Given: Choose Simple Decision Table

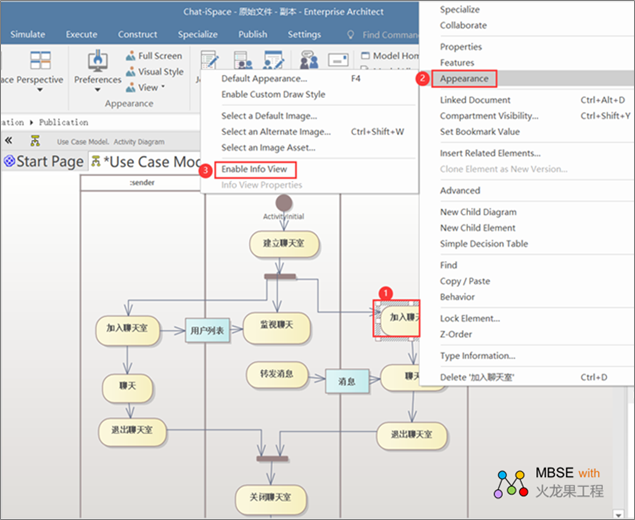Looking at the screenshot, I should point(484,244).
